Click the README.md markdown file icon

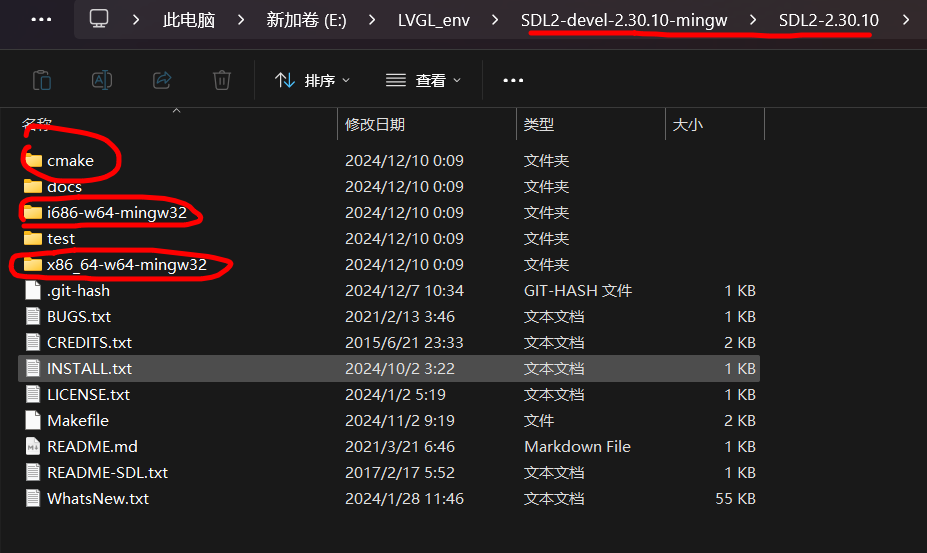(x=33, y=447)
